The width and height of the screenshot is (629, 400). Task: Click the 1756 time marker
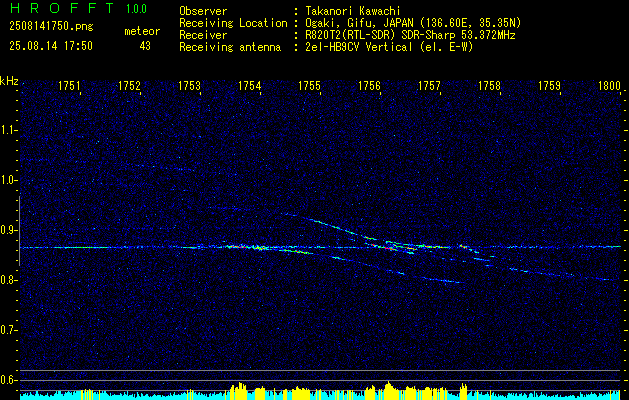[x=369, y=86]
